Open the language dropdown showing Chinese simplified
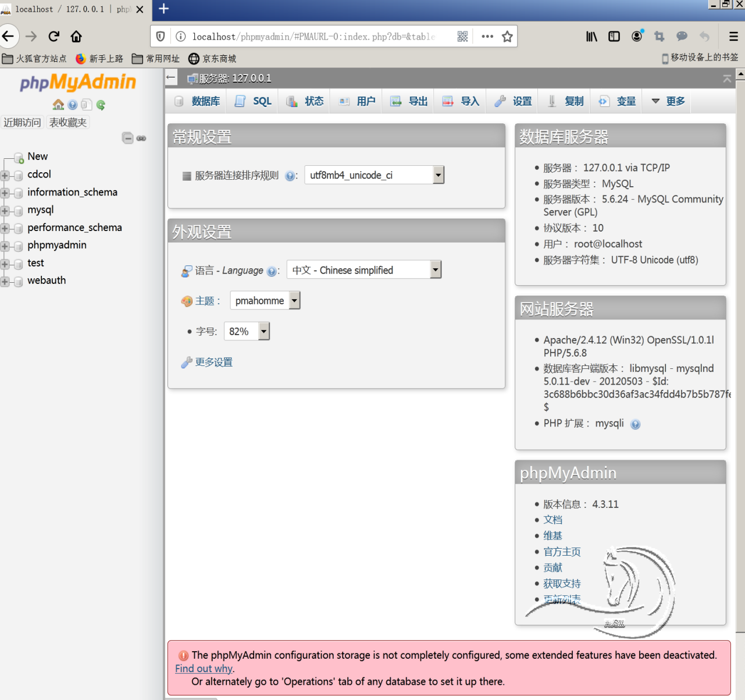Viewport: 745px width, 700px height. [x=364, y=270]
